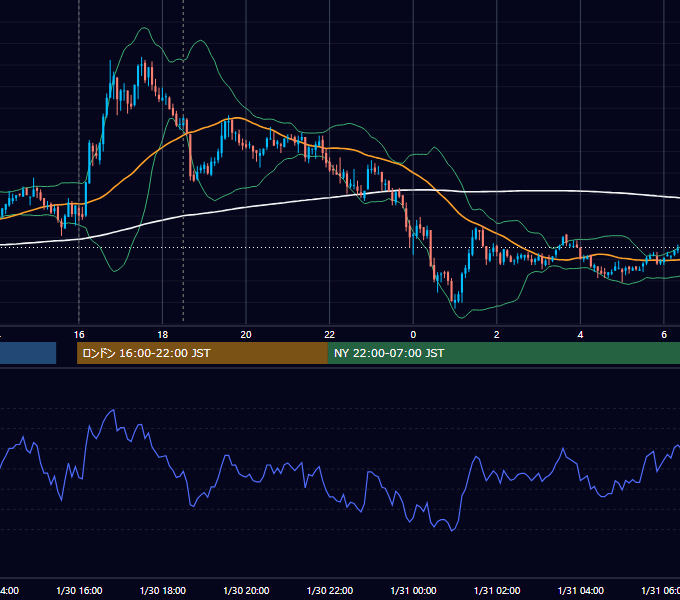Click the 18 hour label on the chart axis

pos(163,335)
